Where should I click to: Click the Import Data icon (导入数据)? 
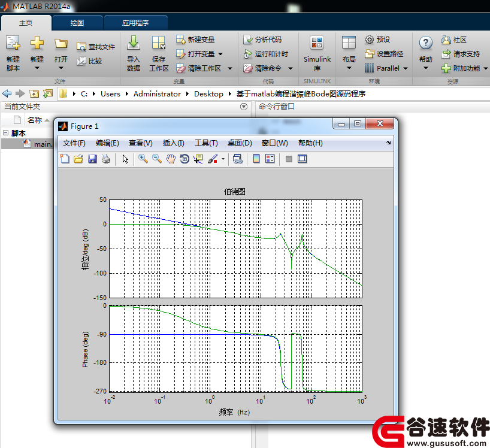point(134,53)
